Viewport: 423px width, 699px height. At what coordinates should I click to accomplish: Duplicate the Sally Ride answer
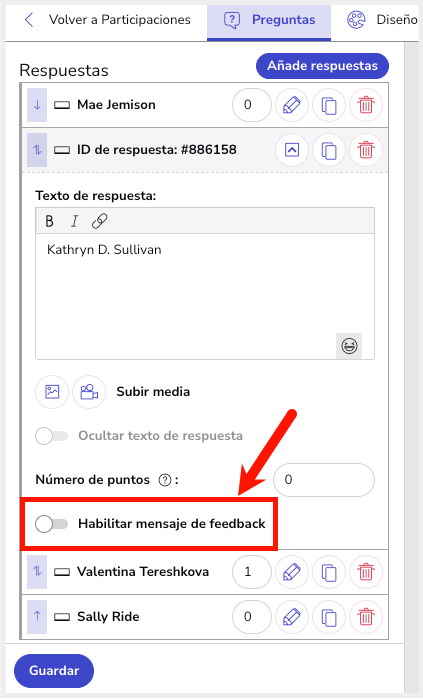pos(329,617)
